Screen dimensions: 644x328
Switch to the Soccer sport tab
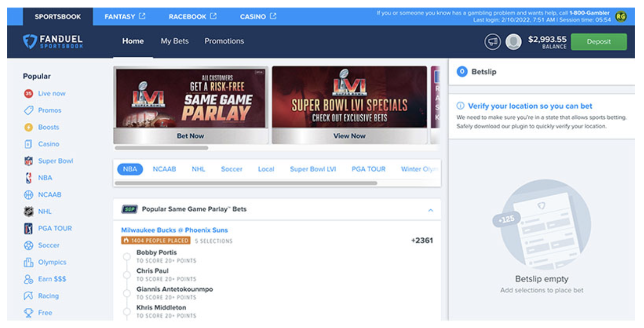[231, 169]
